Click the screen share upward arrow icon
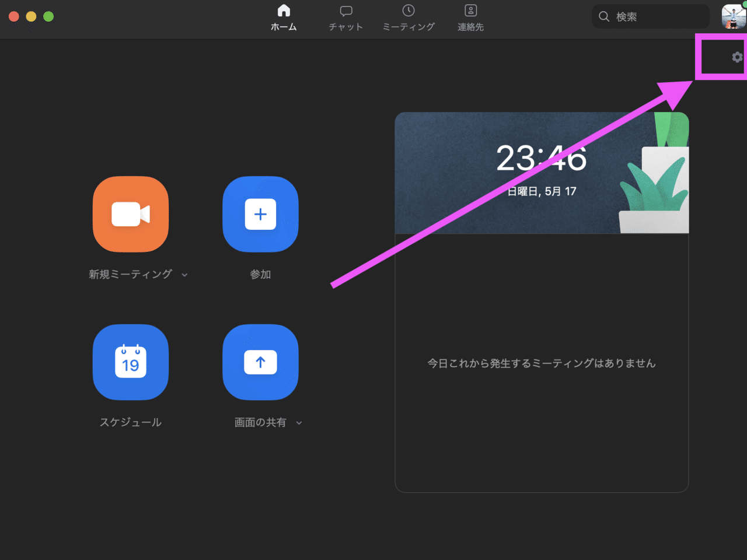This screenshot has height=560, width=747. click(260, 362)
